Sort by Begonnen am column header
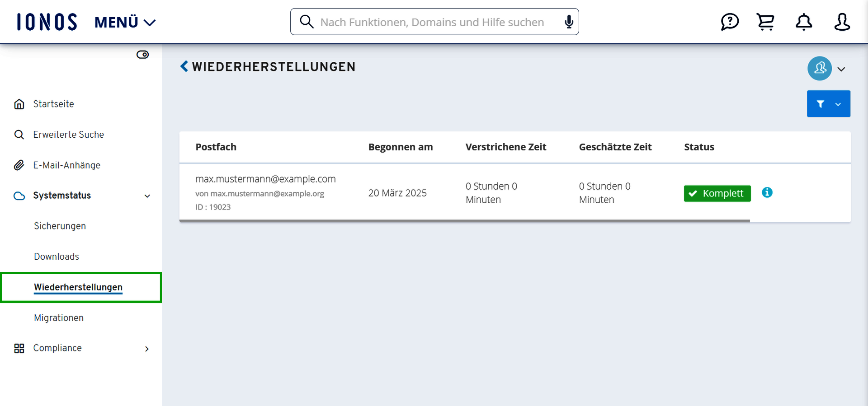The width and height of the screenshot is (868, 406). click(x=401, y=147)
